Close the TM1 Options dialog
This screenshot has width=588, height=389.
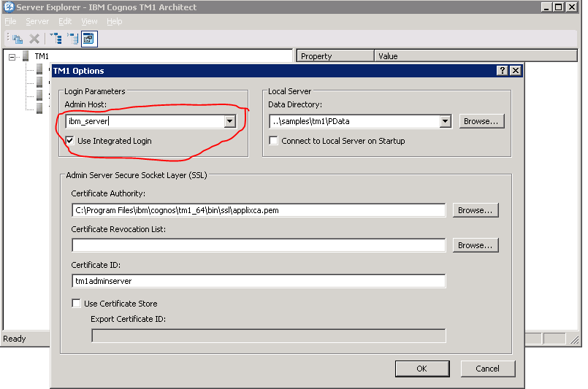click(516, 71)
